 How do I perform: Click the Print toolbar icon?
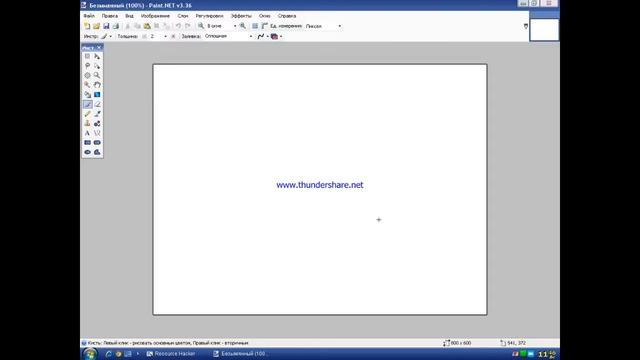coord(116,26)
